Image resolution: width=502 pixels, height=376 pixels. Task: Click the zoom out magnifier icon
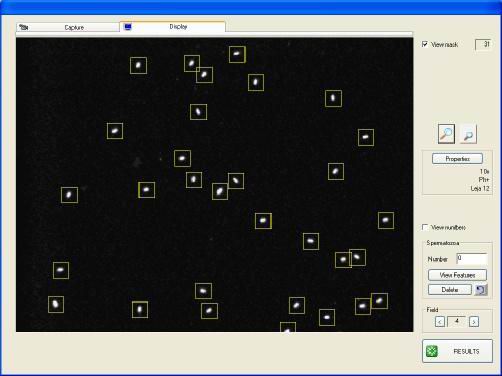tap(468, 135)
